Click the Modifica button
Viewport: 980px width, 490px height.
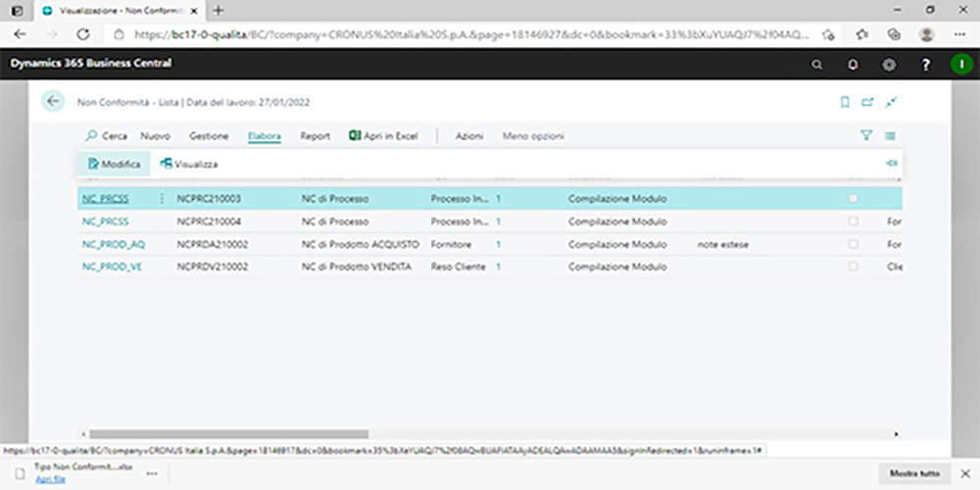point(114,164)
